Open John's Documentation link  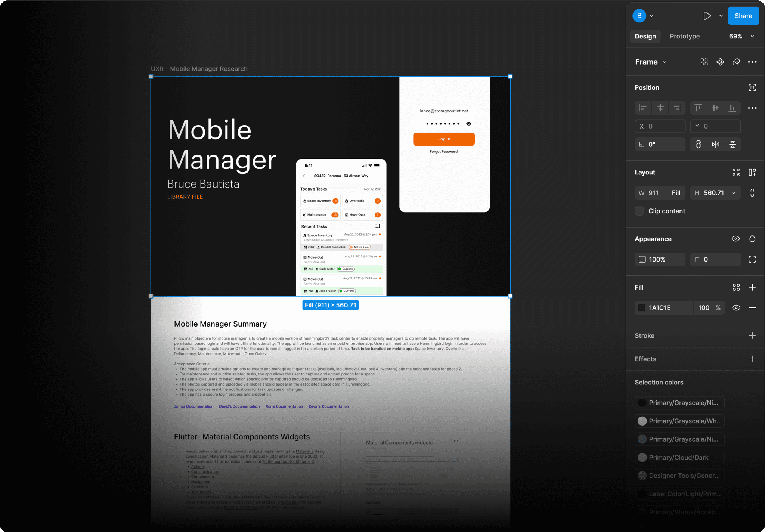(193, 406)
